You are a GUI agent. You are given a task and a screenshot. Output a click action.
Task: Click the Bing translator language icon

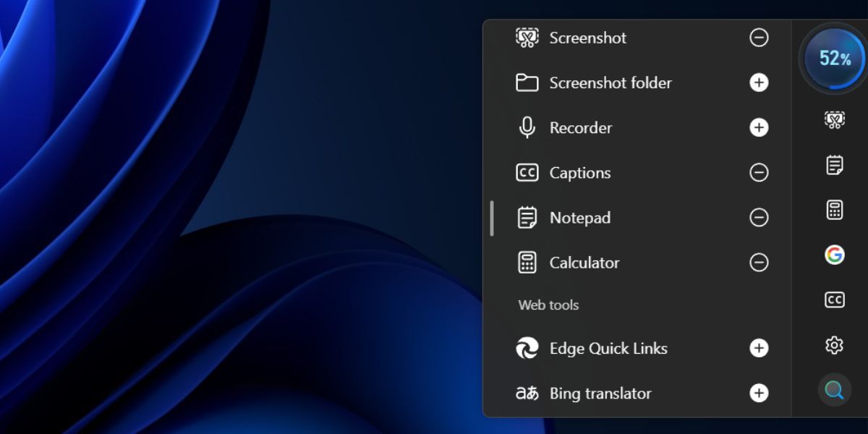(526, 393)
